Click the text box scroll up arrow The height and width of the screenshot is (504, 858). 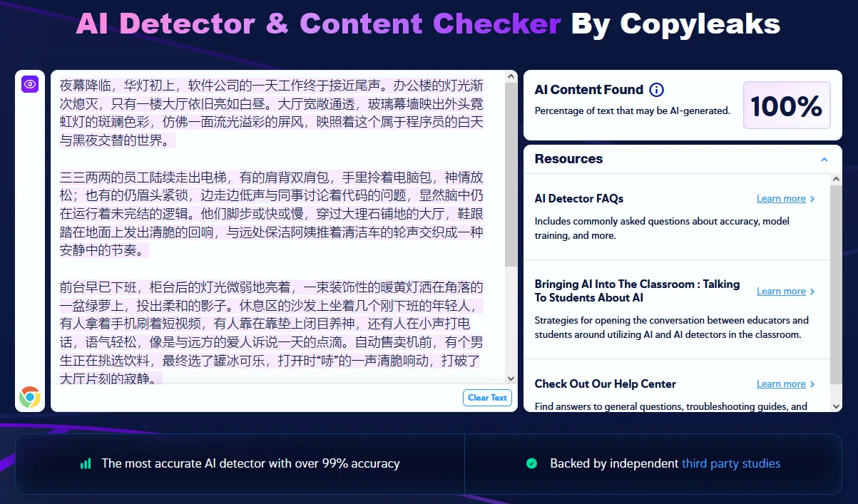(511, 76)
